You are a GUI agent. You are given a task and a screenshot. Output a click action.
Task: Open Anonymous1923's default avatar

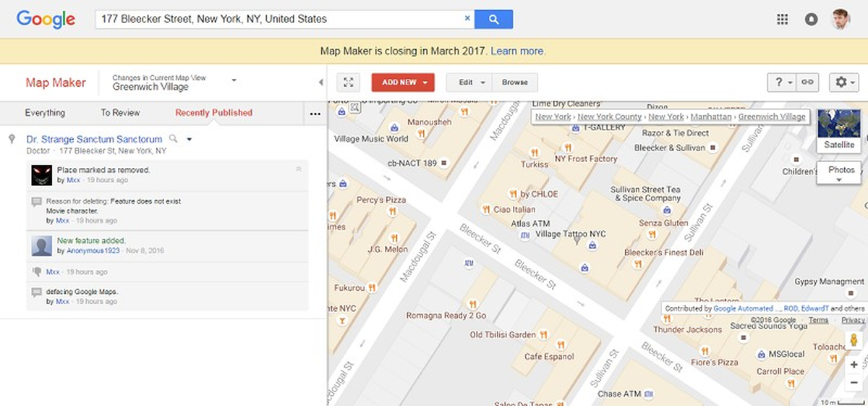pos(41,245)
